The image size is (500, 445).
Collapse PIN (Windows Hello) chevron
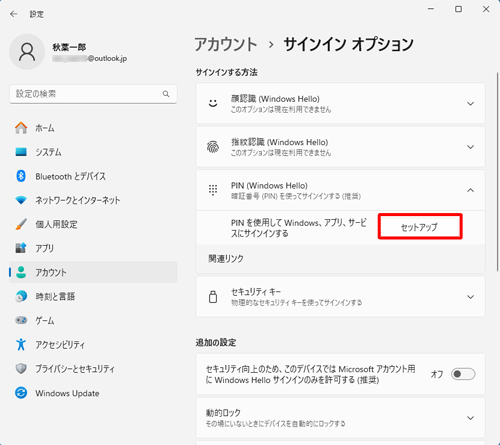470,190
